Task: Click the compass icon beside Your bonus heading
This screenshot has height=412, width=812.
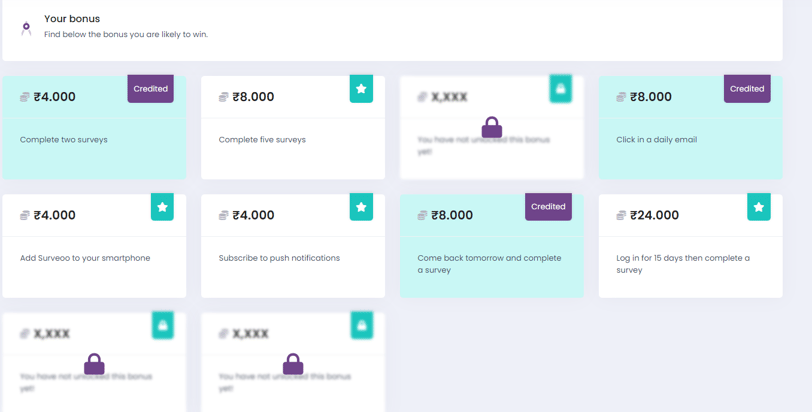Action: click(x=26, y=28)
